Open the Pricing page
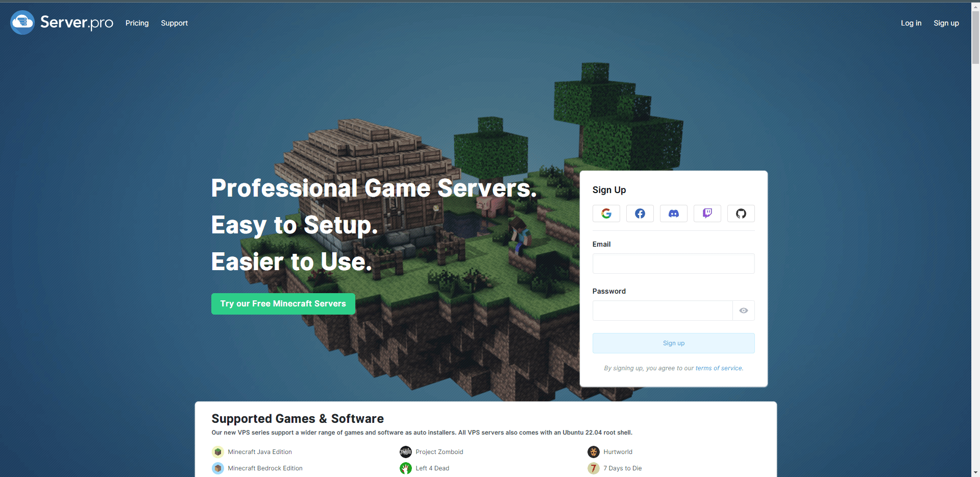980x477 pixels. (137, 23)
